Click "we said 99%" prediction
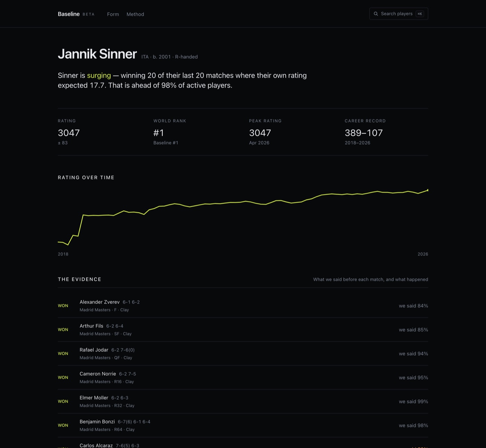This screenshot has height=448, width=486. pos(413,402)
